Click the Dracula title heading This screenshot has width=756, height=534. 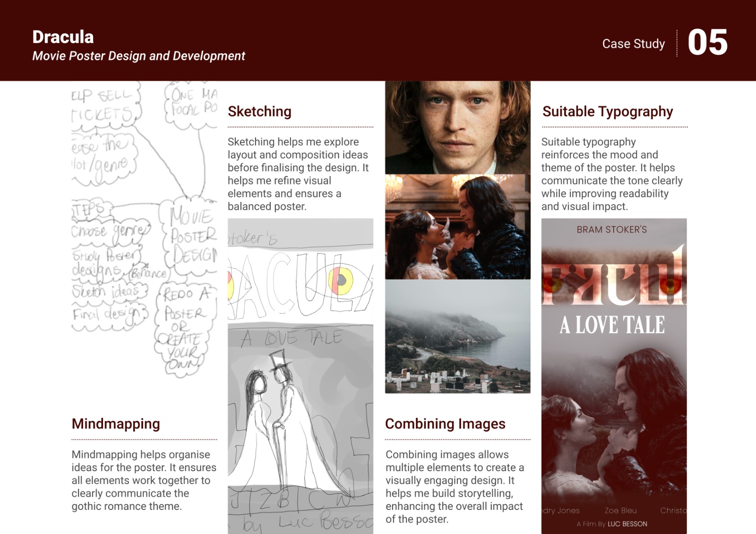pyautogui.click(x=63, y=37)
